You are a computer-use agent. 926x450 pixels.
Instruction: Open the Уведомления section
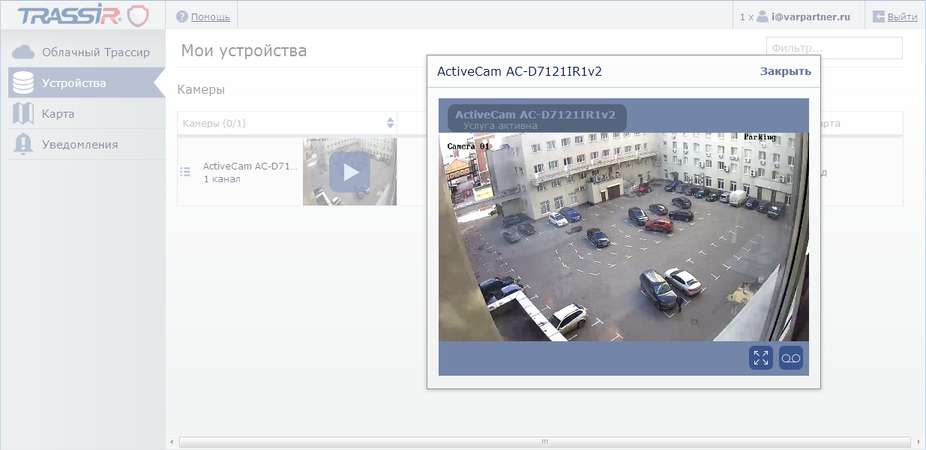point(80,145)
